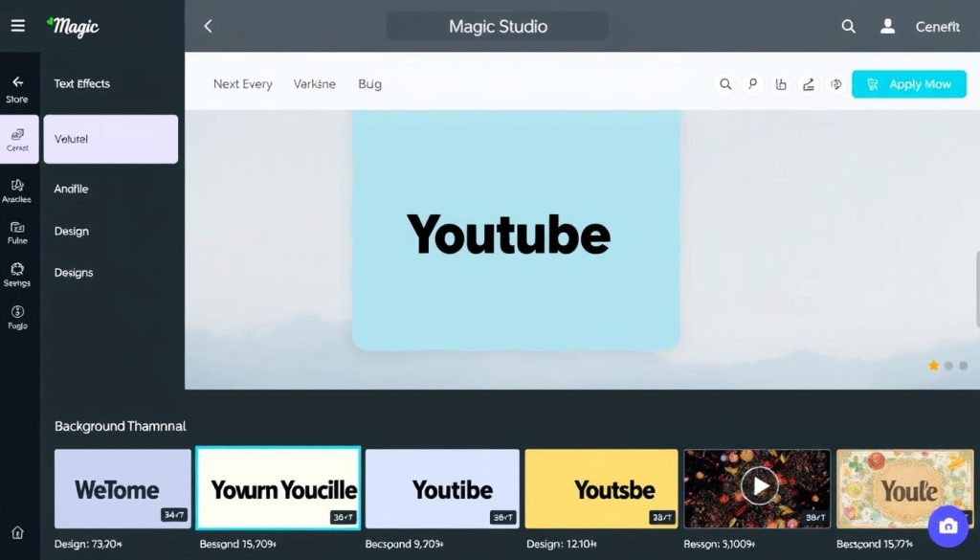The height and width of the screenshot is (560, 980).
Task: Select the Aradles icon in the sidebar
Action: click(x=18, y=190)
